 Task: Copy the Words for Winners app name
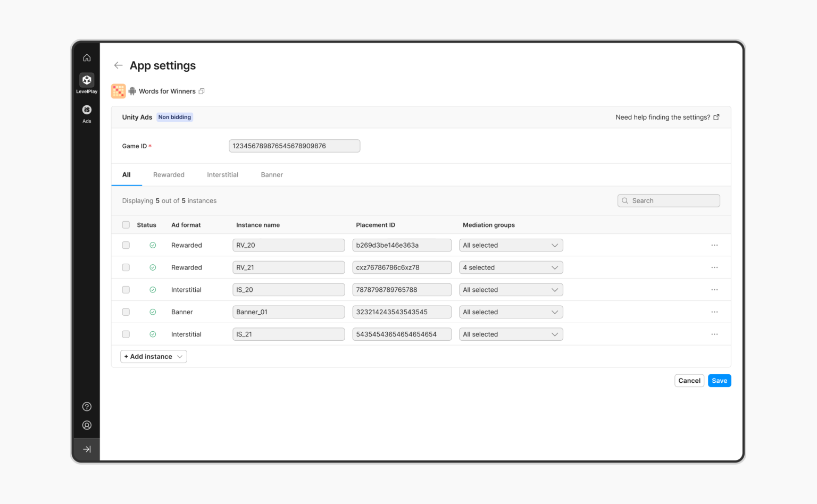(x=202, y=91)
